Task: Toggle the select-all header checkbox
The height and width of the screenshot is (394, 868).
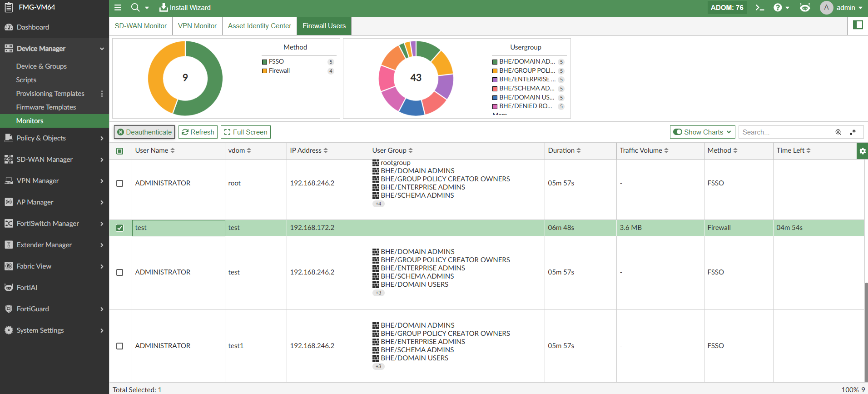Action: tap(120, 151)
